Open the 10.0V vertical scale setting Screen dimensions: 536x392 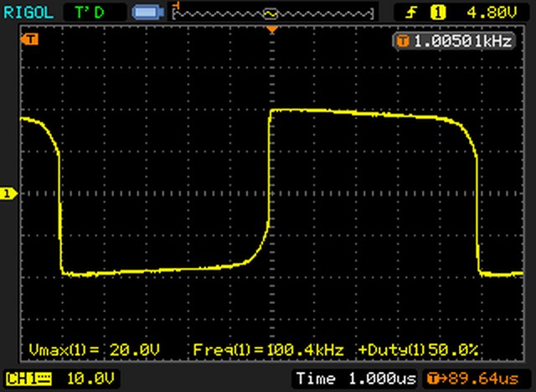point(95,379)
